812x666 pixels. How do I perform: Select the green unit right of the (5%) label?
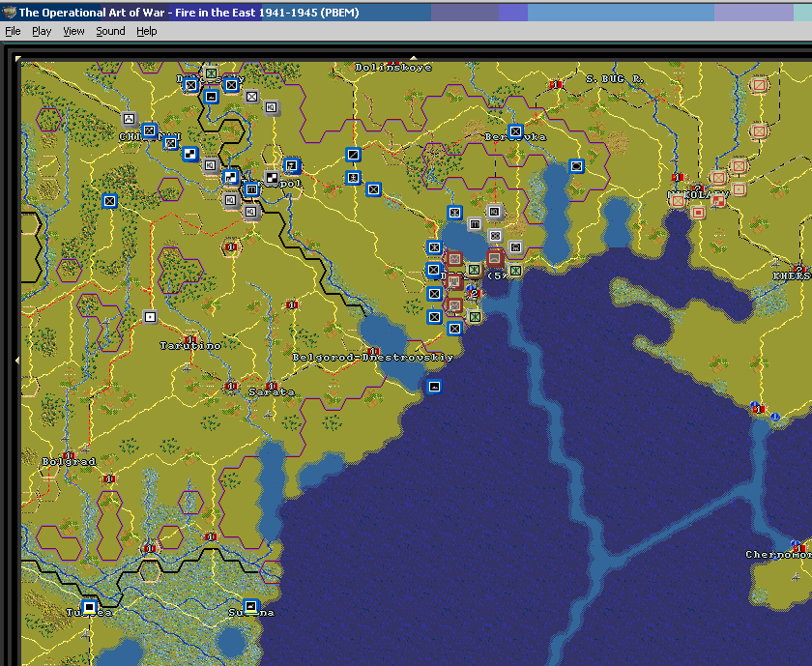[x=514, y=270]
